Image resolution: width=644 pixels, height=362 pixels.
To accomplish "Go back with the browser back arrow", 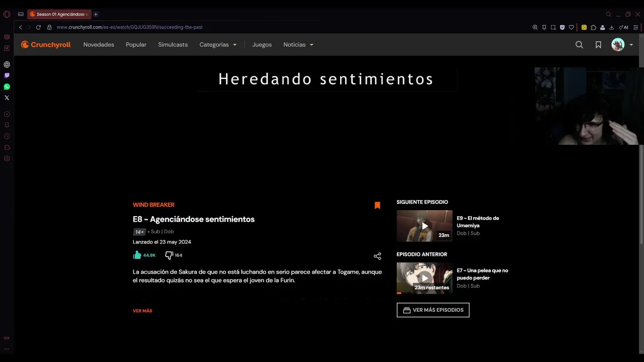I will [x=20, y=27].
